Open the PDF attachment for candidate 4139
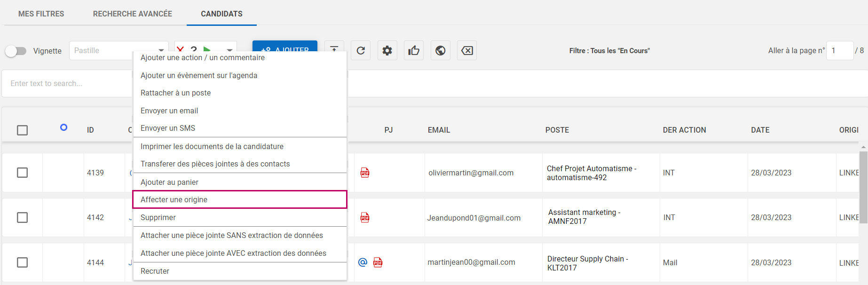This screenshot has height=285, width=868. pyautogui.click(x=365, y=173)
